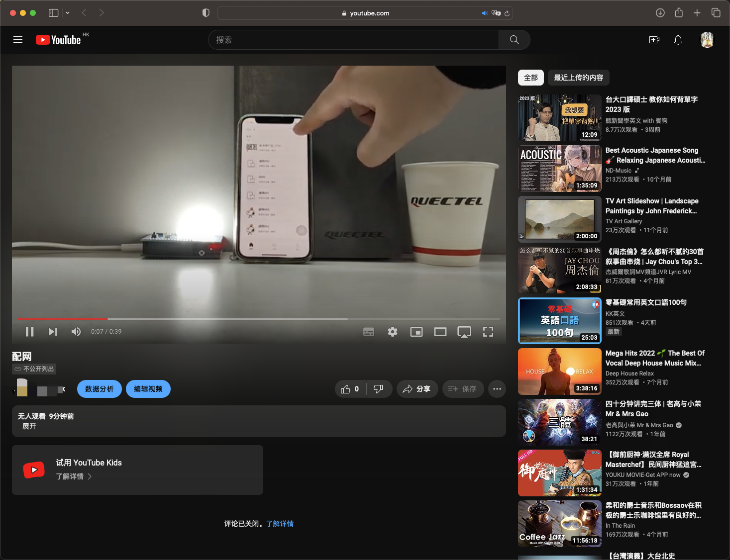Open 老高與小茉 Mr & Mrs Gao channel
Screen dimensions: 730x560
pyautogui.click(x=639, y=425)
